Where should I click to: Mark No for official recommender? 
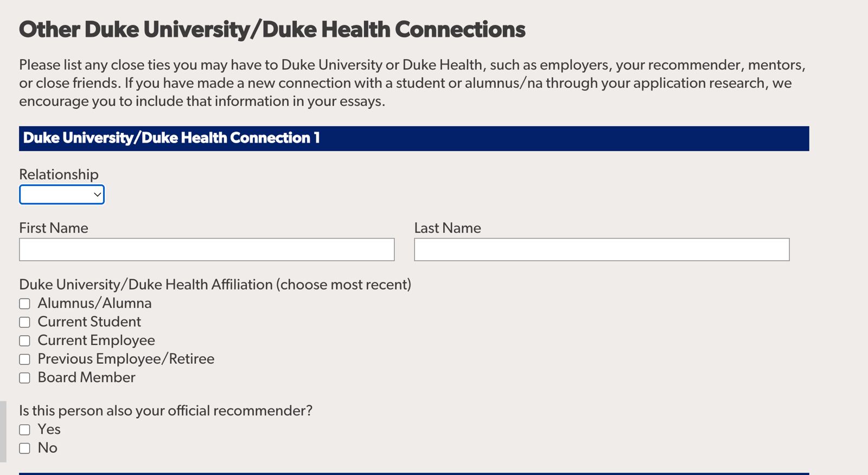(x=25, y=448)
